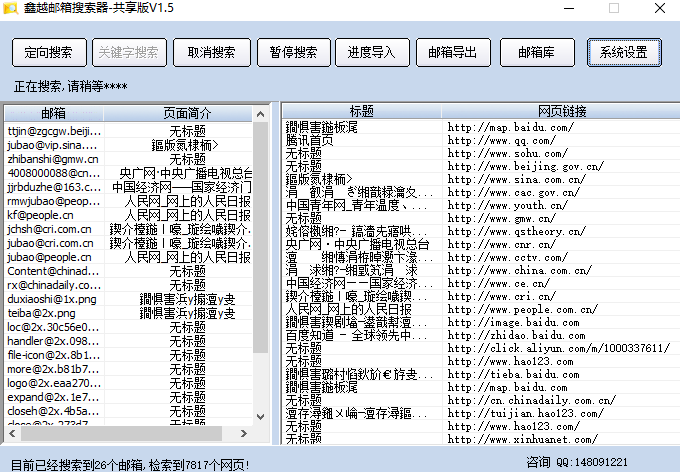Click horizontal scrollbar right arrow

(244, 433)
